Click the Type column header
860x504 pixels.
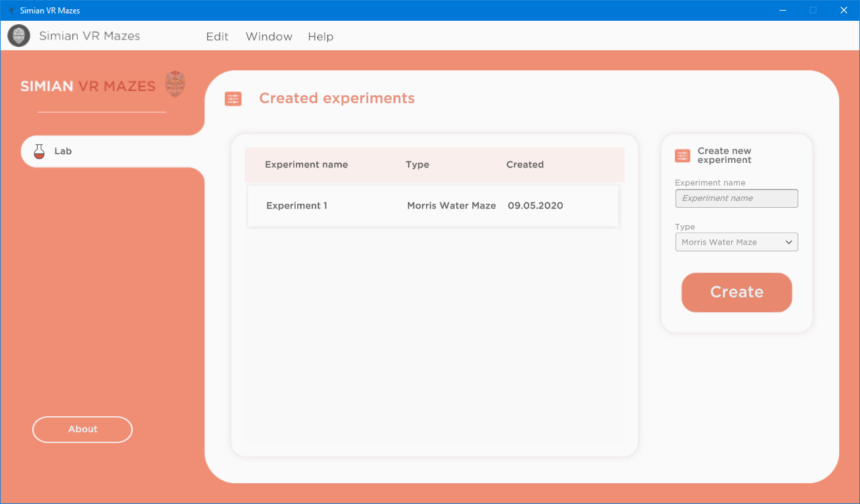coord(417,164)
